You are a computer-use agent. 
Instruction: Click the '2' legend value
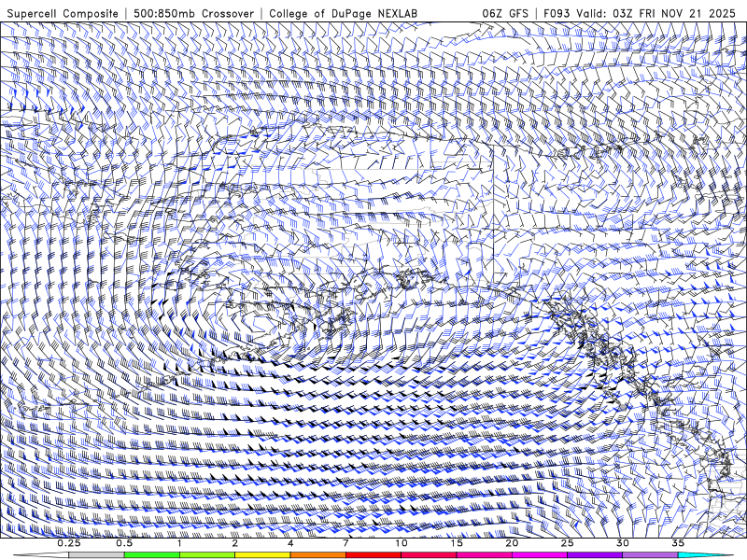pos(235,543)
